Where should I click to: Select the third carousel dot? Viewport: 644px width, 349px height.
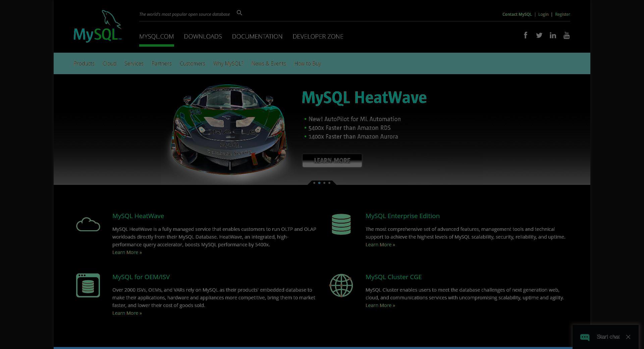324,183
